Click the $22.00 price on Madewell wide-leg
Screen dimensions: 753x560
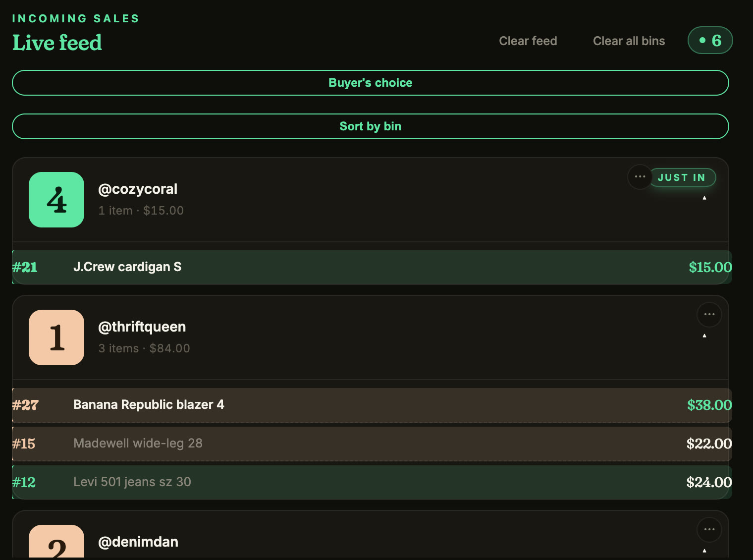(x=709, y=444)
